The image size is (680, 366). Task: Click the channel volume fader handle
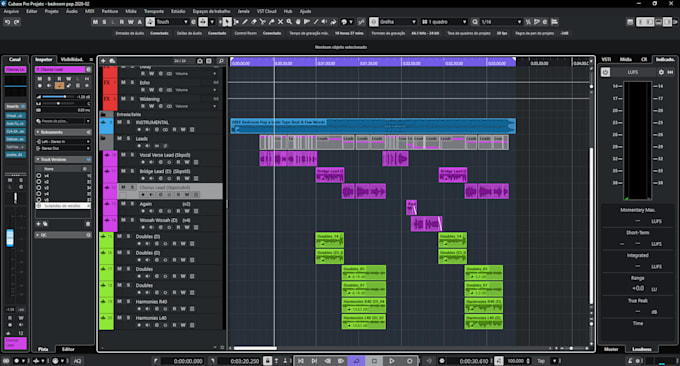point(10,238)
